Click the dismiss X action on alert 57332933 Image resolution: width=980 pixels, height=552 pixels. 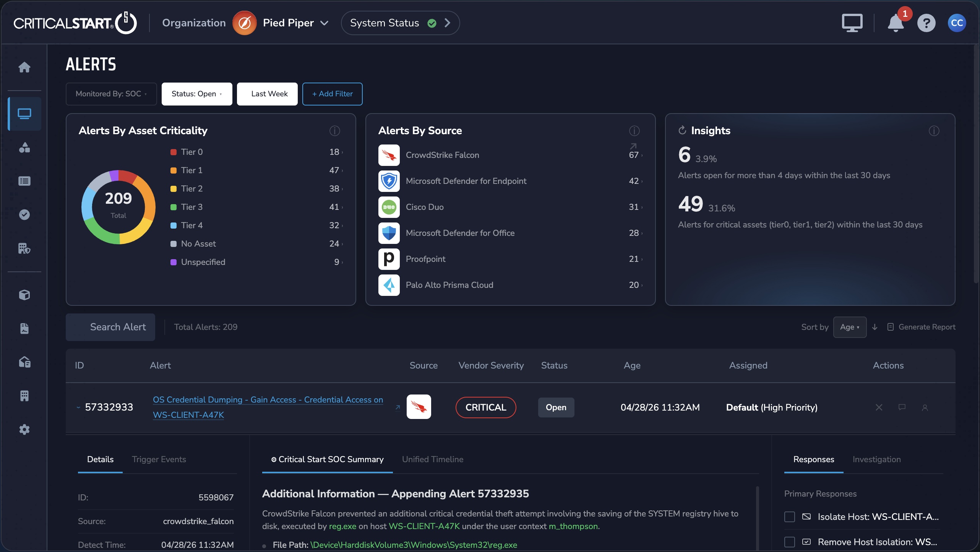879,408
